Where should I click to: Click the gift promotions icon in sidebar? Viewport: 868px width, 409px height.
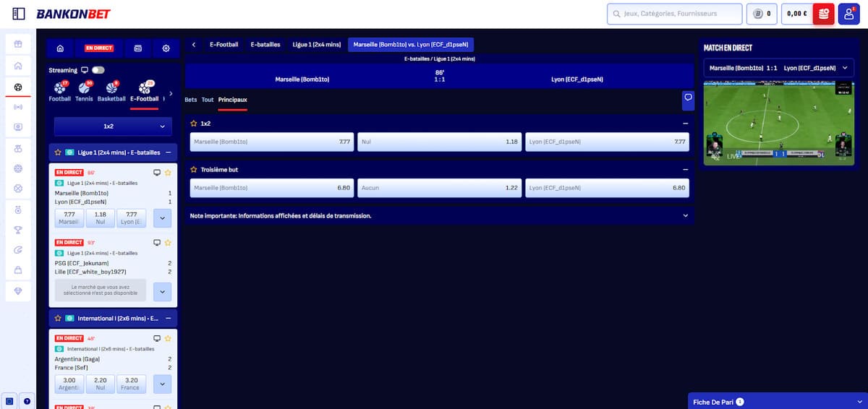(18, 43)
